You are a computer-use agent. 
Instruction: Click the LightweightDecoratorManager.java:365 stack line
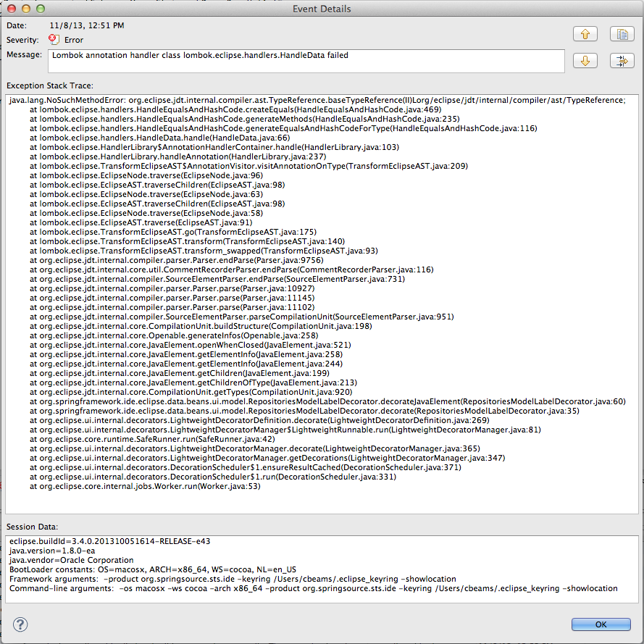255,449
